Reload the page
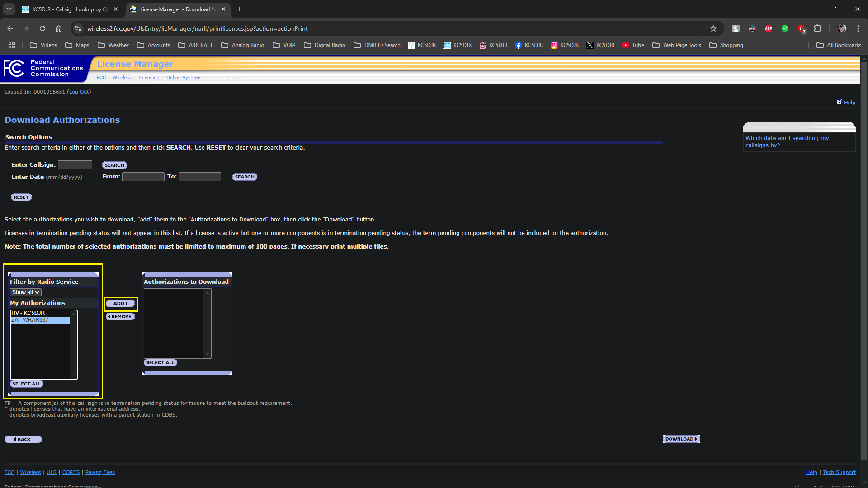Viewport: 868px width, 488px height. [42, 28]
